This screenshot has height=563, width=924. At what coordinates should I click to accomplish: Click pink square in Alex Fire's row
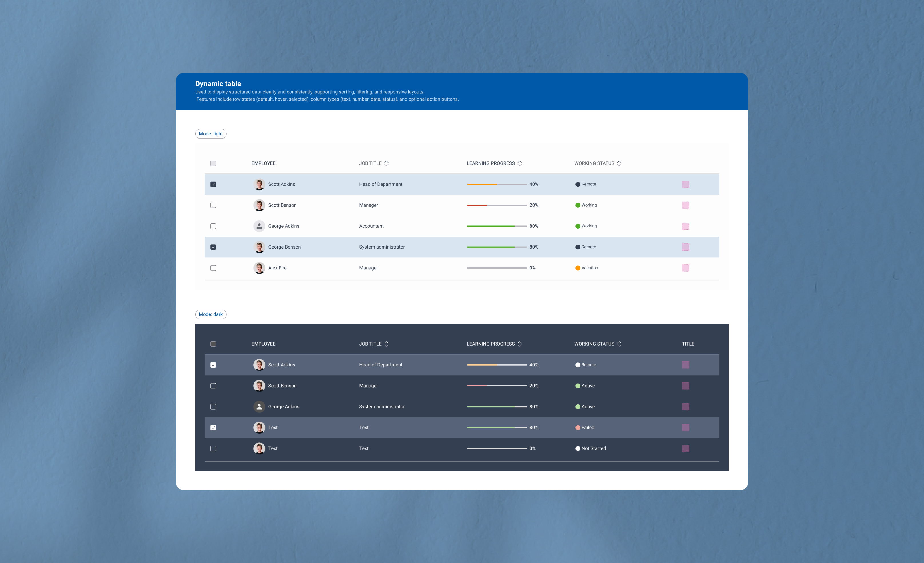point(685,268)
